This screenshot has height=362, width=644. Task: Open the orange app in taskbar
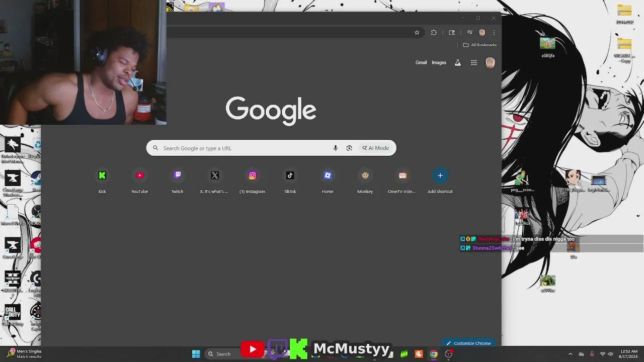[419, 354]
